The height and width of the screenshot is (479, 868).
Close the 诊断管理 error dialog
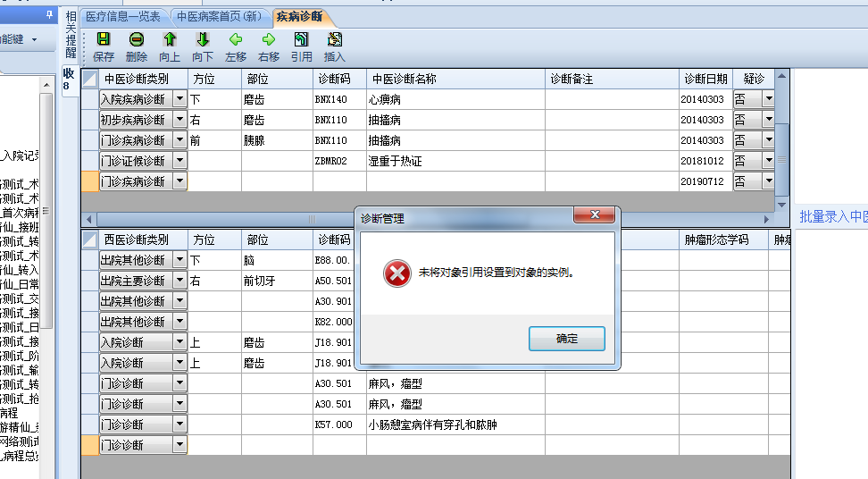click(x=595, y=214)
